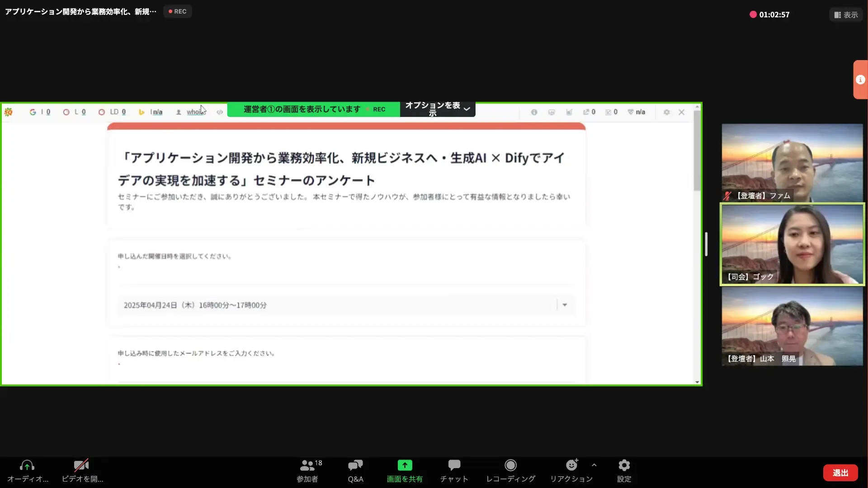Click the Semrush LD linking domains parameter
The height and width of the screenshot is (488, 868).
[112, 112]
